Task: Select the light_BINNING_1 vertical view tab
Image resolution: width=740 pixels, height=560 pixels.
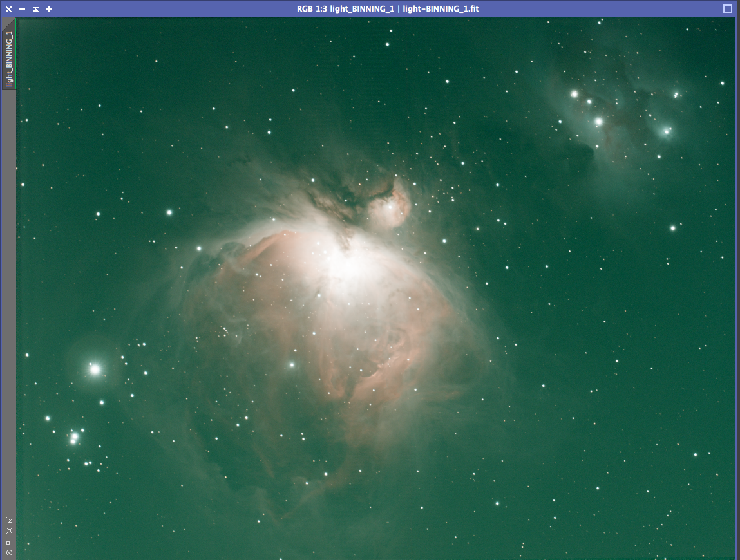Action: (9, 58)
